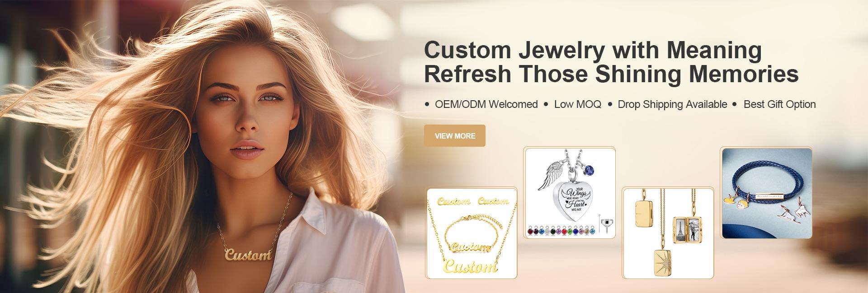The height and width of the screenshot is (293, 868).
Task: Click the row of colored birthstones
Action: (x=562, y=230)
